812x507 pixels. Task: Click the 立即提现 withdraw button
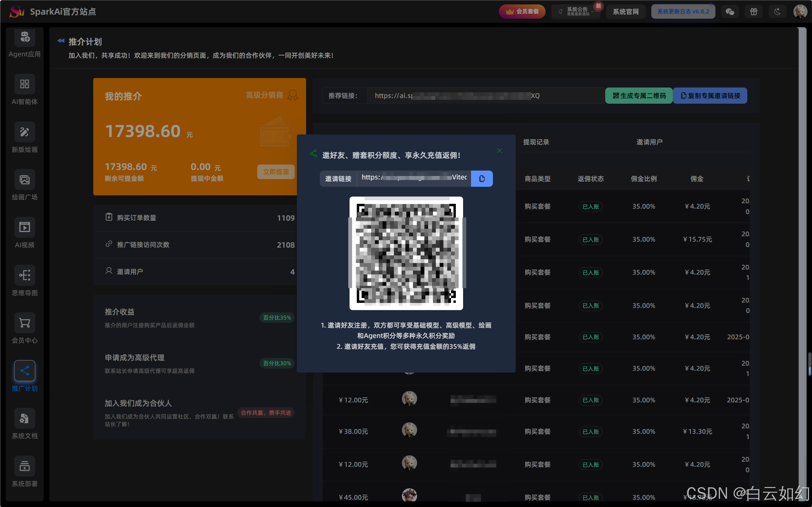coord(276,172)
